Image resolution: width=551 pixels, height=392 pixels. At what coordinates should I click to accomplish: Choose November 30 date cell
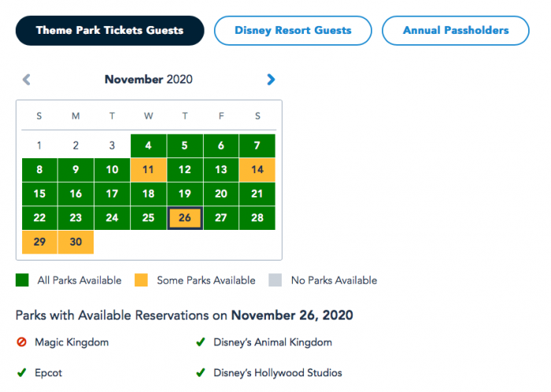76,242
